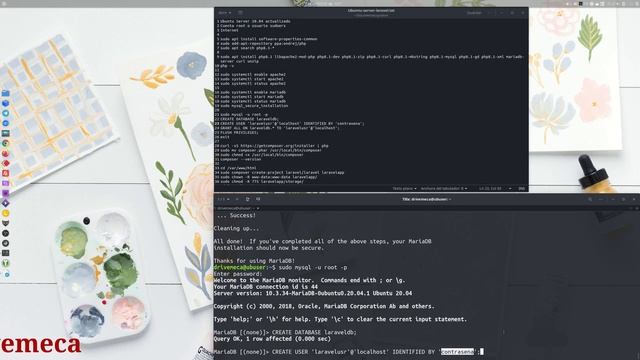The width and height of the screenshot is (640, 360).
Task: Click the Abrir button in text editor
Action: click(224, 13)
